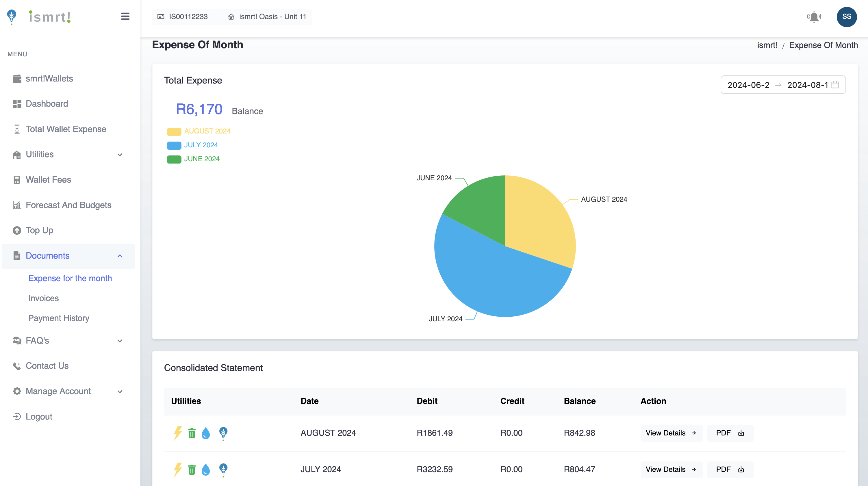The width and height of the screenshot is (868, 486).
Task: Click the water drop icon for July 2024
Action: tap(205, 469)
